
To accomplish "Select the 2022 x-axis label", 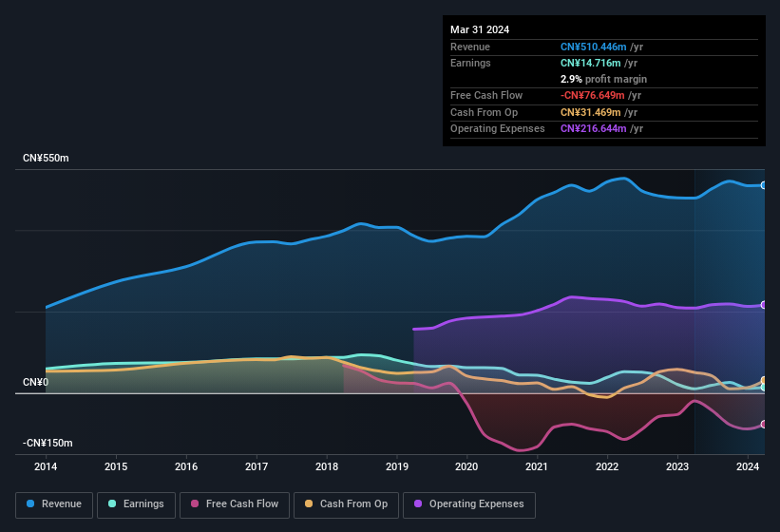I will [x=607, y=466].
